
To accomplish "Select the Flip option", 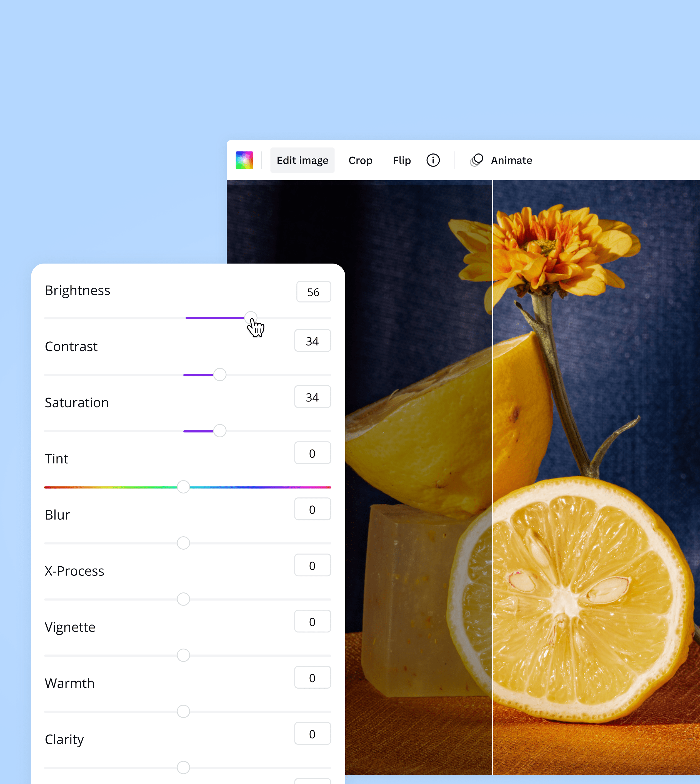I will (402, 160).
